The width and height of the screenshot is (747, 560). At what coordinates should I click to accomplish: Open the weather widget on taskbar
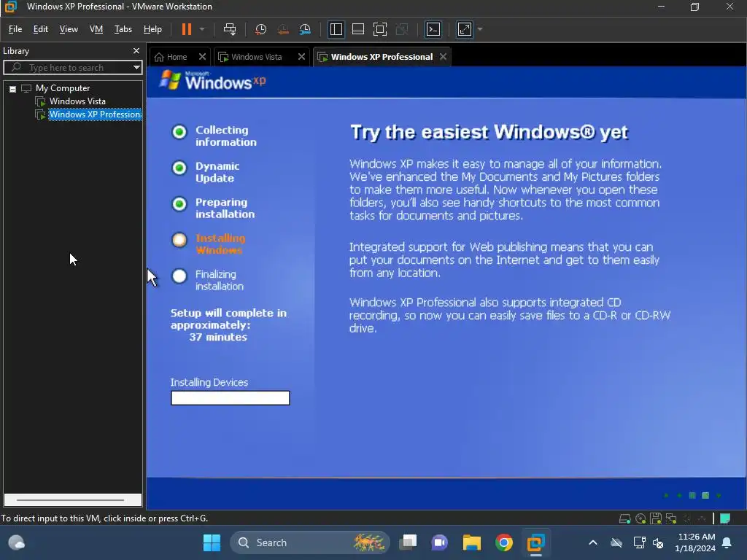point(17,542)
